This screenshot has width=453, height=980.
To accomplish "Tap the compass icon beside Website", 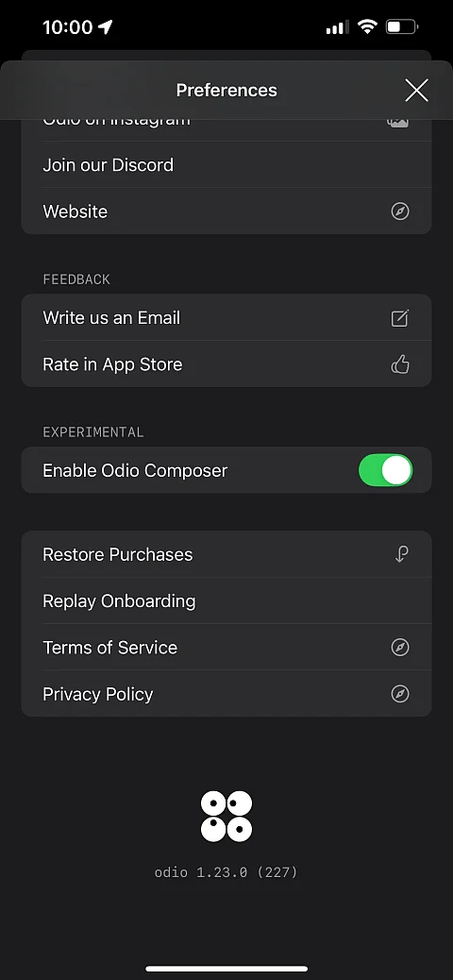I will click(x=400, y=211).
